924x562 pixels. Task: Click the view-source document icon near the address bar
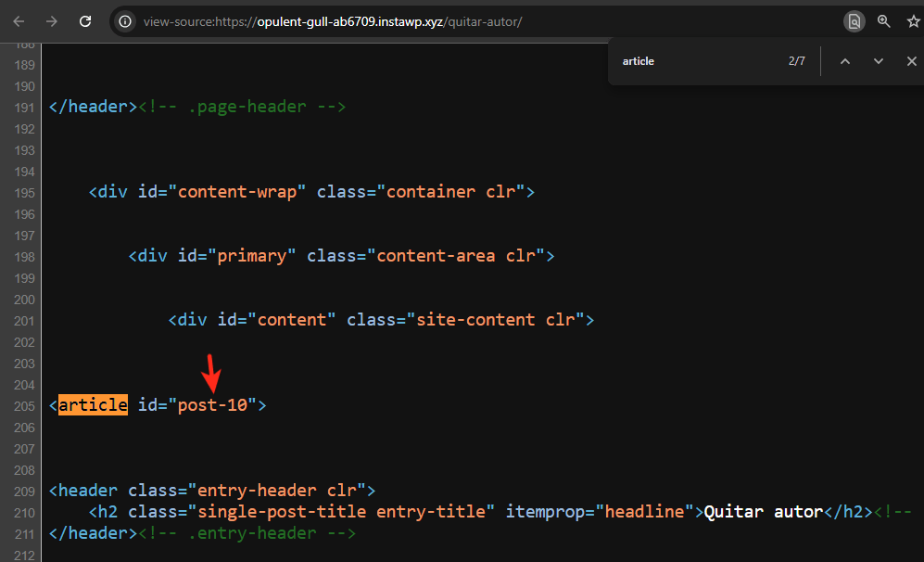(x=854, y=20)
